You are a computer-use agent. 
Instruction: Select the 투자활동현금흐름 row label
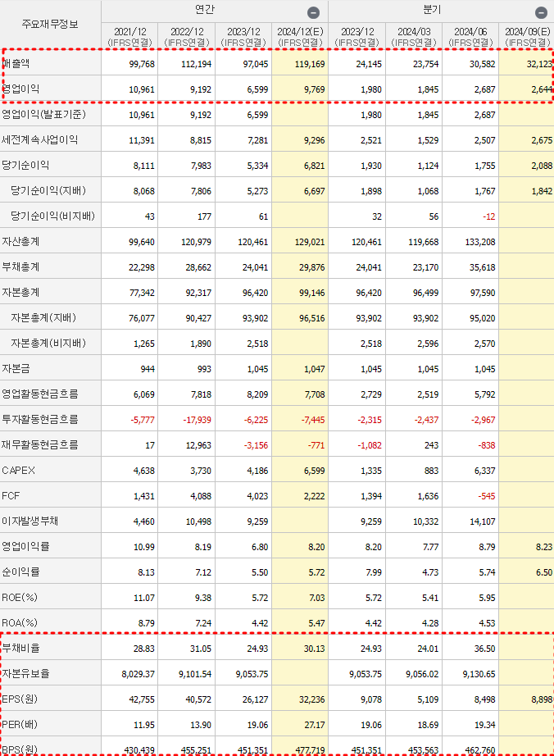click(x=40, y=420)
